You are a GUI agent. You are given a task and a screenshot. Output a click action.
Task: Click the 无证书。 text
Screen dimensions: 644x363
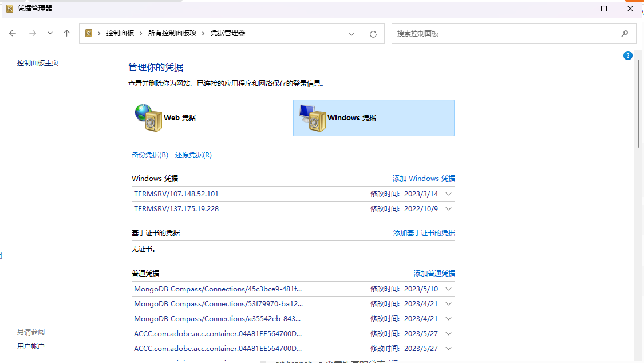tap(143, 249)
